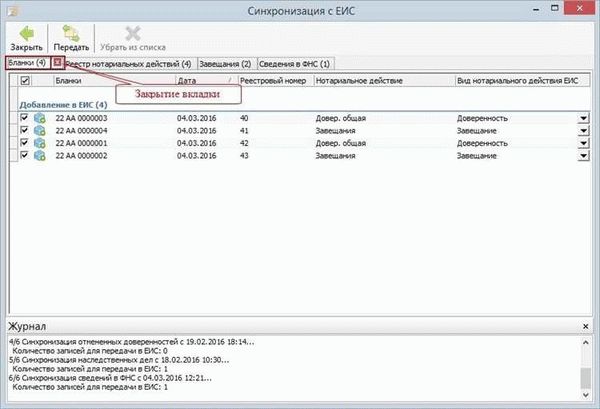The height and width of the screenshot is (409, 600).
Task: Open the ЕИС action type dropdown for registry number 43
Action: (583, 156)
